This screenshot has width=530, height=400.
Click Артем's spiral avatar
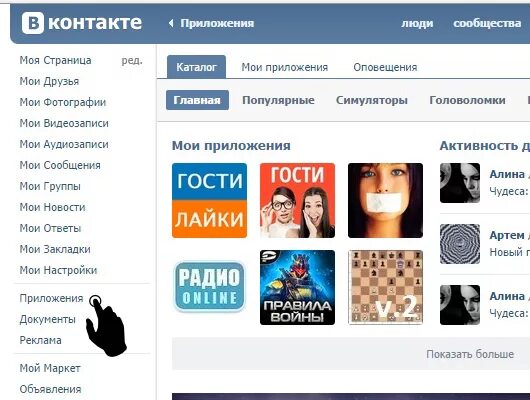(460, 244)
